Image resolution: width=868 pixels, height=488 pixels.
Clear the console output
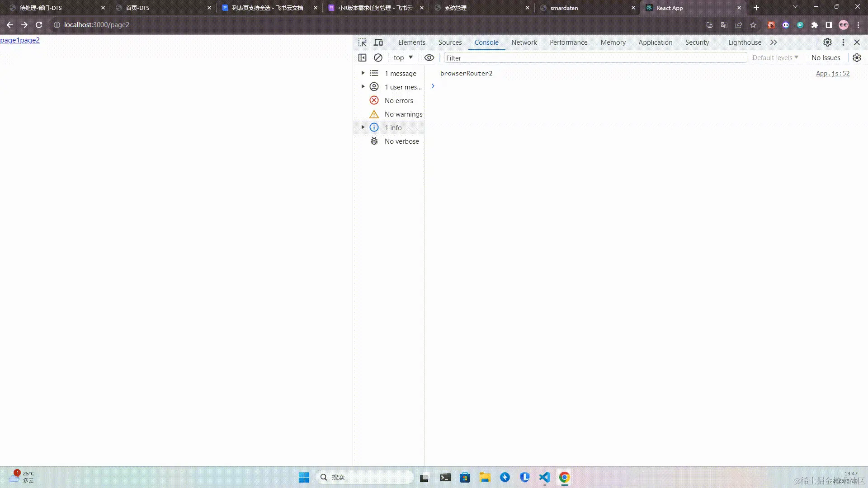click(x=378, y=57)
